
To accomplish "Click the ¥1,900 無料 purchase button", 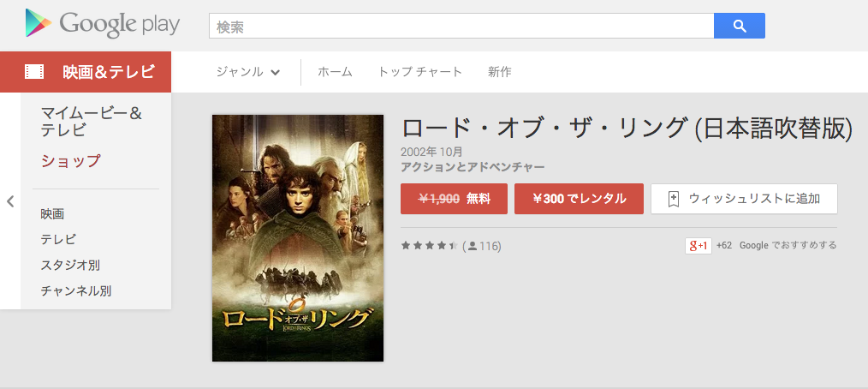I will tap(454, 199).
